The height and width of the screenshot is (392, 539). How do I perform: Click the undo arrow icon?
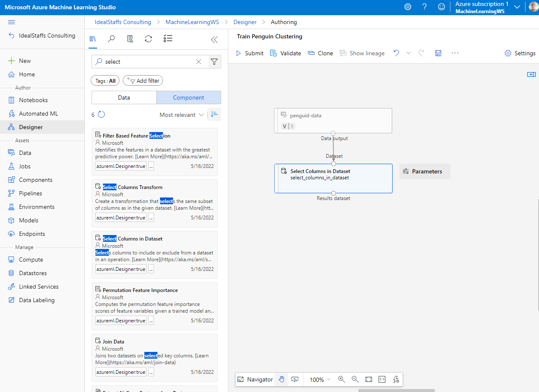[396, 53]
